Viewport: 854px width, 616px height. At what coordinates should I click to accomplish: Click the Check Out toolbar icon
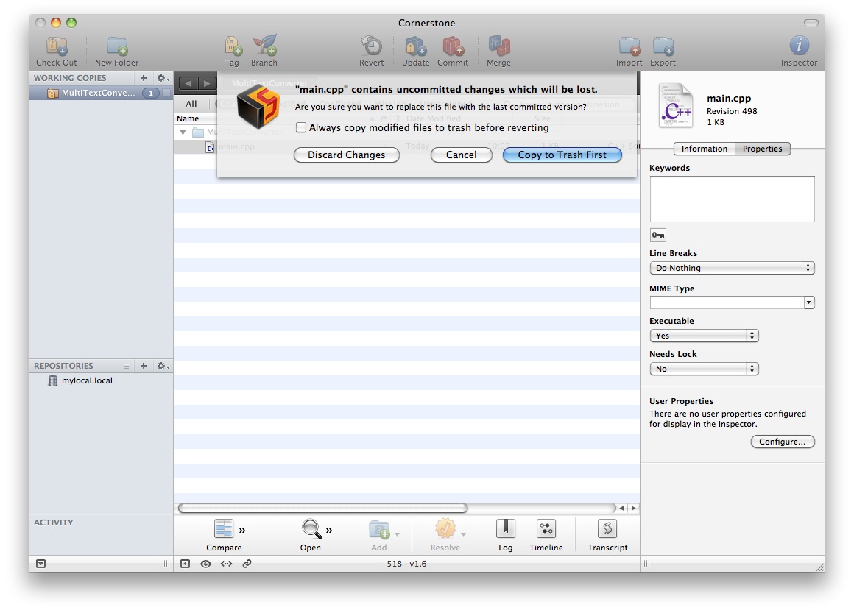(x=57, y=47)
